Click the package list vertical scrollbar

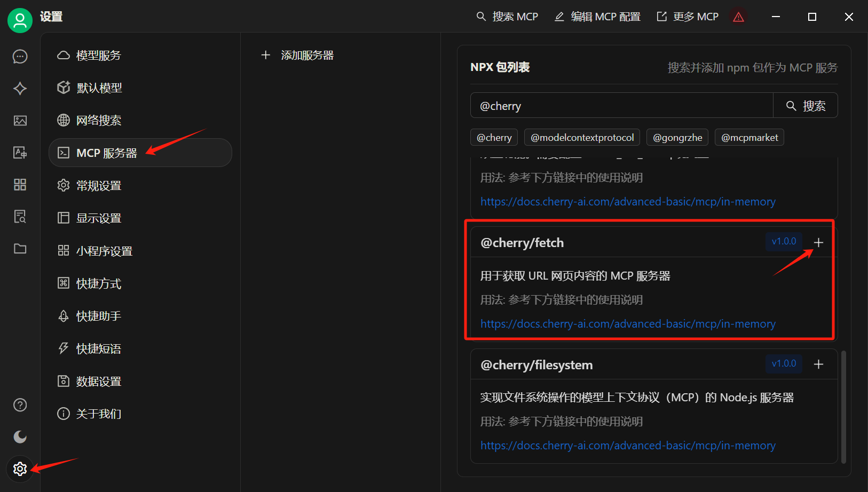[843, 406]
